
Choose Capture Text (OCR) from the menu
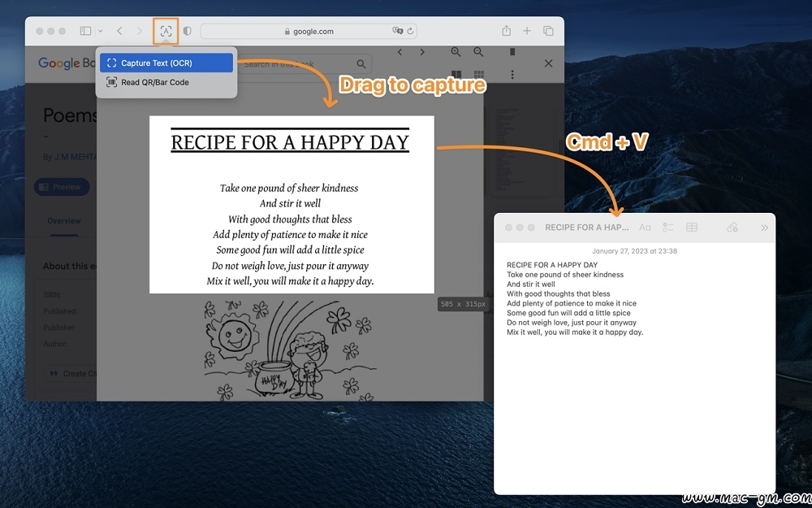(x=166, y=63)
